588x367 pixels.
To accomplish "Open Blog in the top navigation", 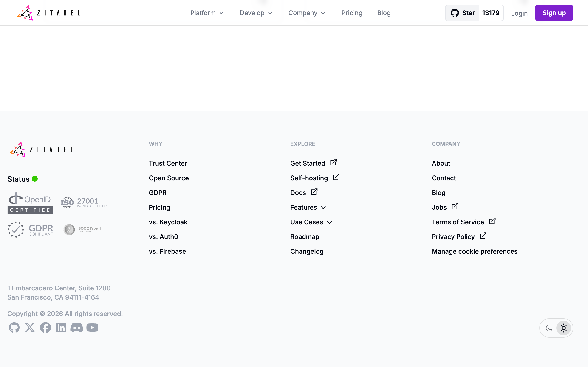I will [x=384, y=13].
